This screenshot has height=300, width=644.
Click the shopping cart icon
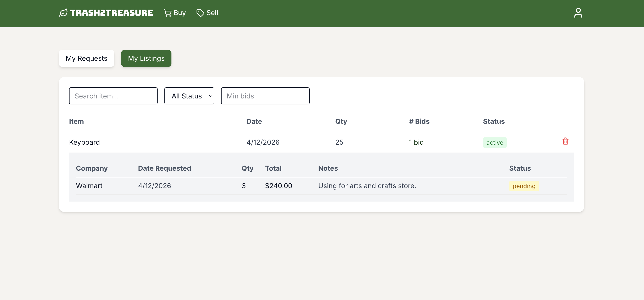click(x=167, y=13)
